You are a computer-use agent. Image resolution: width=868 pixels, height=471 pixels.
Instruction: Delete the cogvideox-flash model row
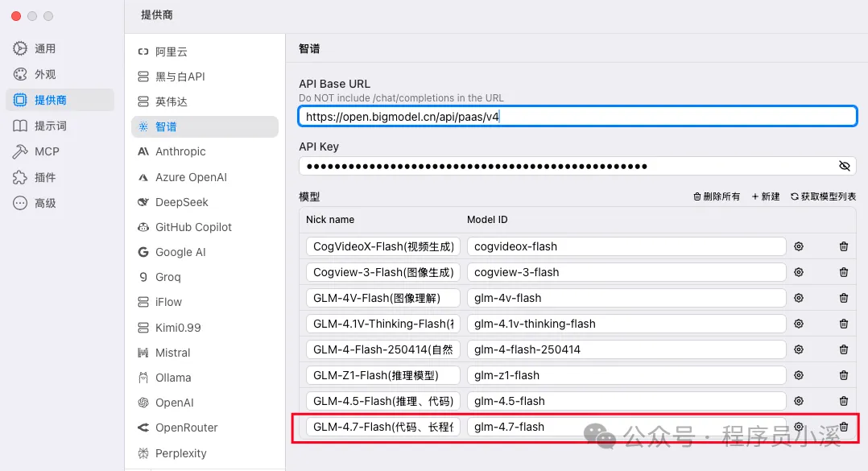click(844, 246)
